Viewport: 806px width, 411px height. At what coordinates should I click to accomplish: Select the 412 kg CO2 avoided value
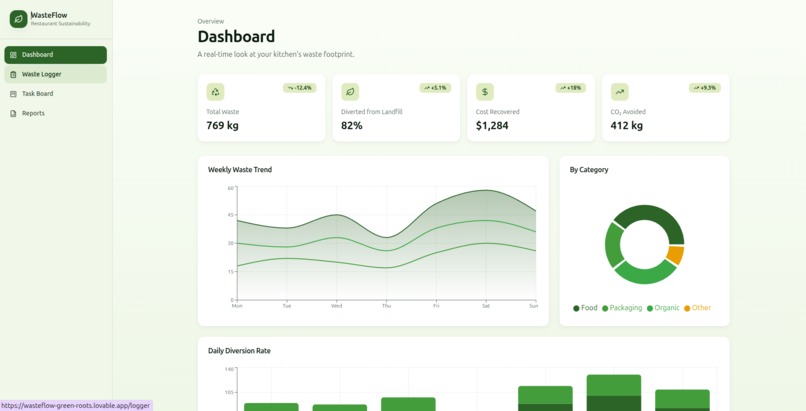627,125
